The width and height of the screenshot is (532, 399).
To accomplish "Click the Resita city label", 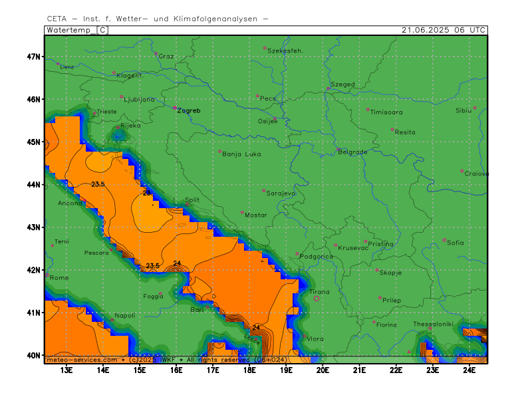I will click(x=405, y=132).
